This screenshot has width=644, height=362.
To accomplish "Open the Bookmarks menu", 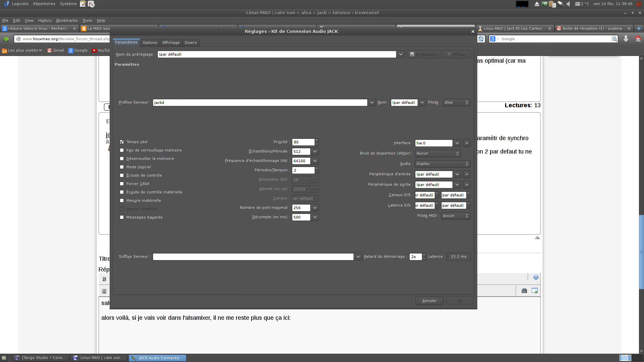I will click(67, 20).
